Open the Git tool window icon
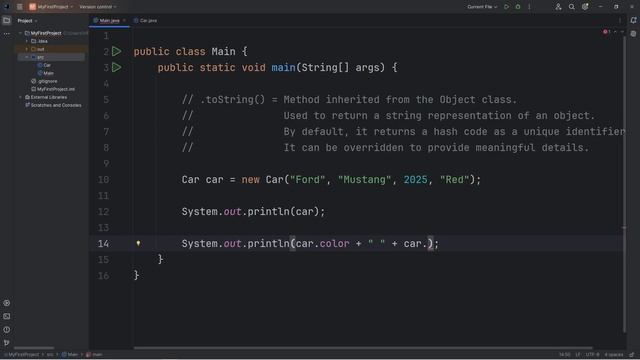This screenshot has height=360, width=640. click(x=7, y=343)
